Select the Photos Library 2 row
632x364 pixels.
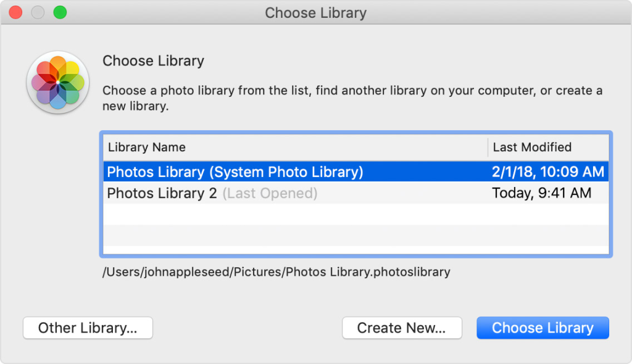(162, 193)
